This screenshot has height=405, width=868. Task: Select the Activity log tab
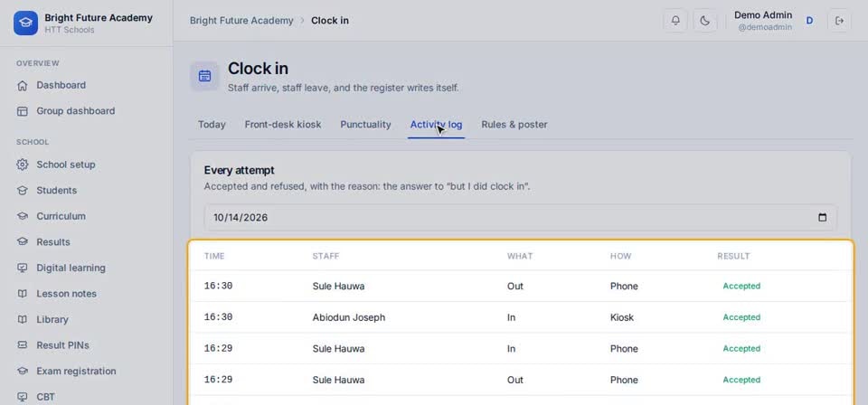click(x=436, y=125)
